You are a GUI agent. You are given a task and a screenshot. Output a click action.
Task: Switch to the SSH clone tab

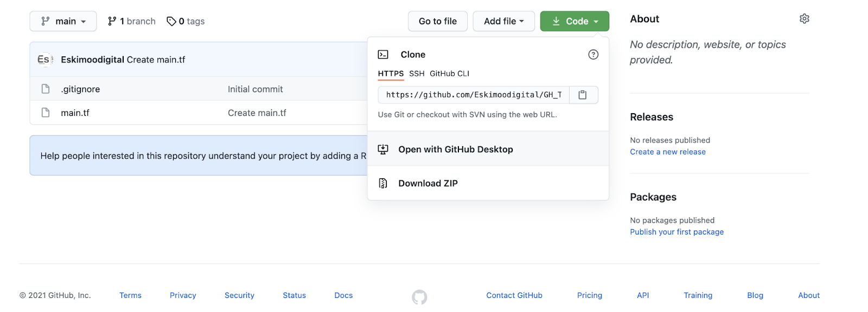417,74
